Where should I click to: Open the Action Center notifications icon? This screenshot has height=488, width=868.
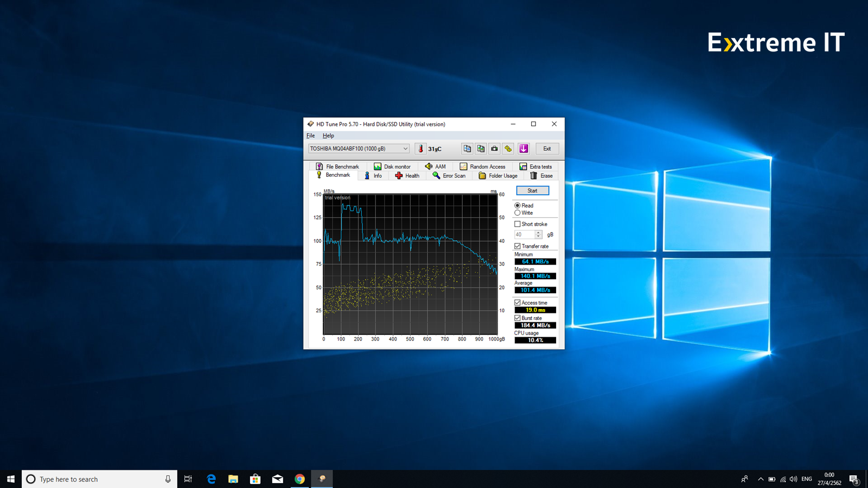(854, 479)
